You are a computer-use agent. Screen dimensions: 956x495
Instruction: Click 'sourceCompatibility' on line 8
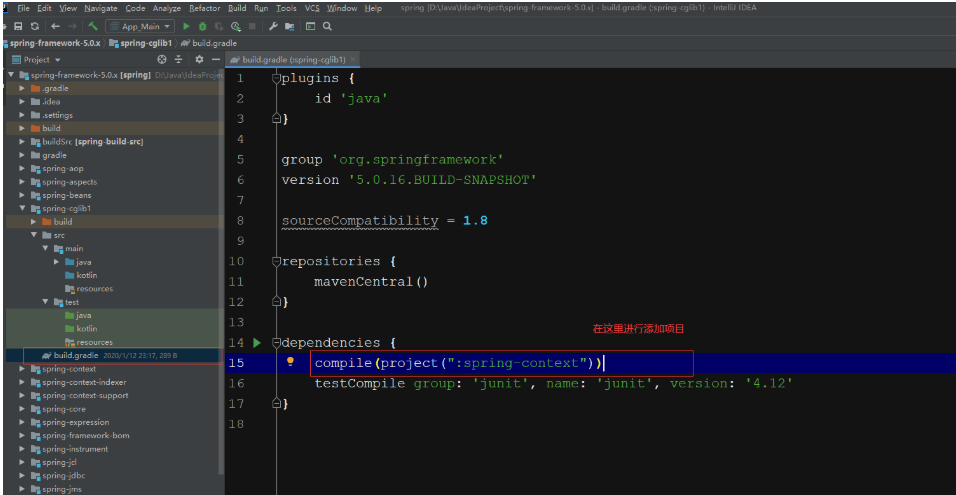coord(360,221)
